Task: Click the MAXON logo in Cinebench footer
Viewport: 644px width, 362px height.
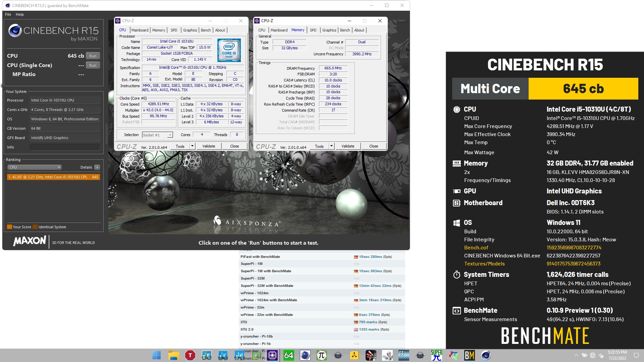Action: click(x=30, y=241)
